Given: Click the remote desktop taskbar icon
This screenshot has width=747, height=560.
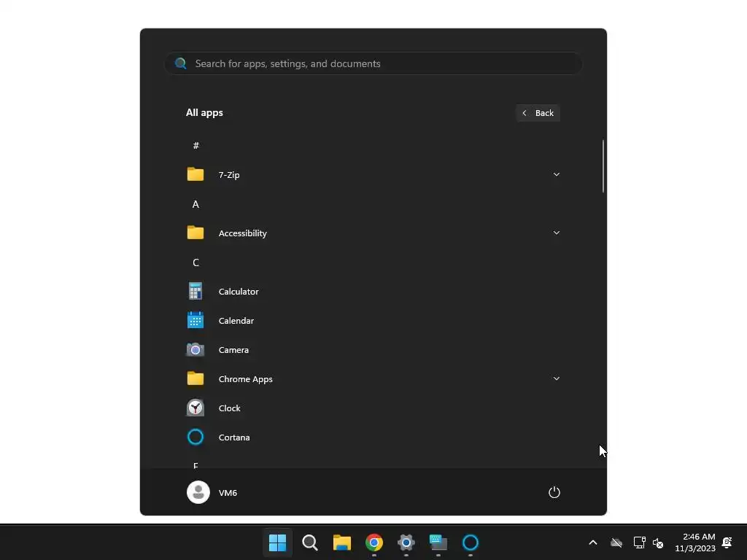Looking at the screenshot, I should (x=438, y=542).
